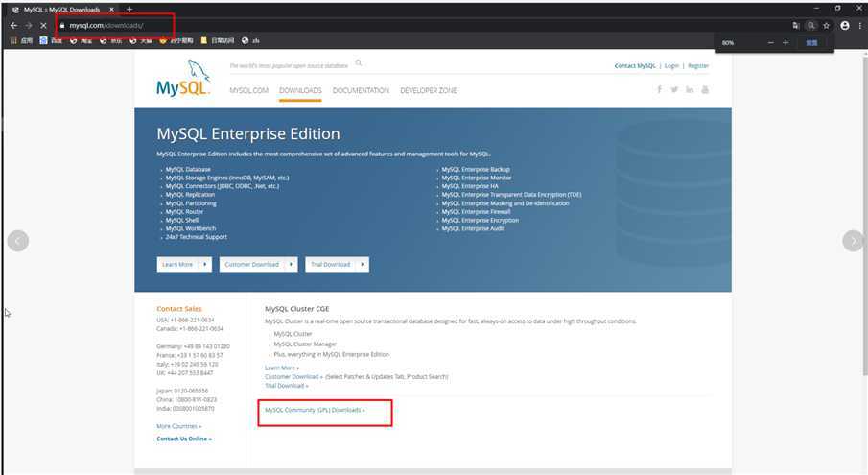Screen dimensions: 868x475
Task: Click Customer Download link under MySQL Cluster
Action: 293,377
